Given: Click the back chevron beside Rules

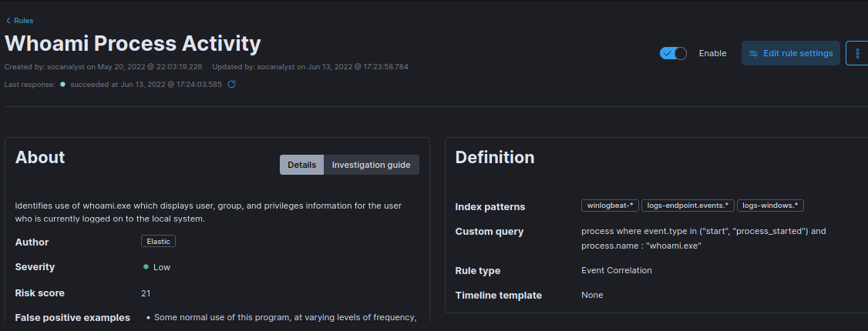Looking at the screenshot, I should [8, 21].
